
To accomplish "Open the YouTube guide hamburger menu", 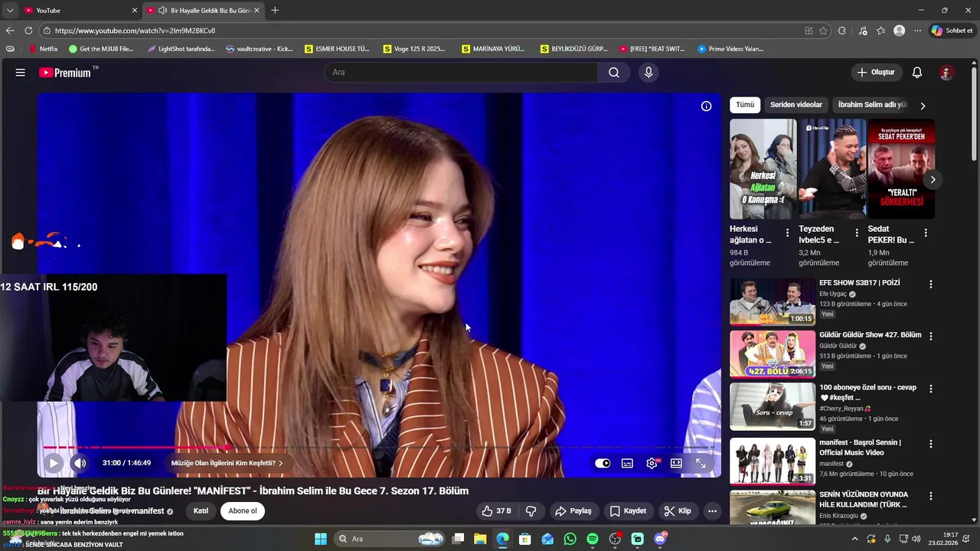I will pos(21,73).
